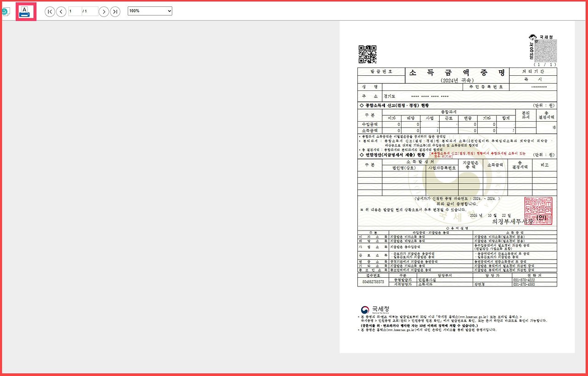Click the 주민등록번호 label cell

486,87
